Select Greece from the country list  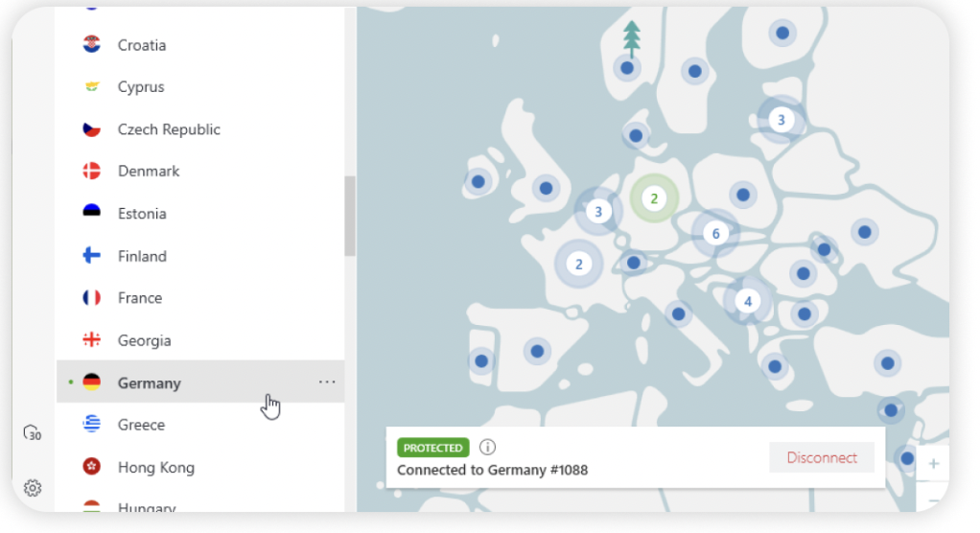[141, 425]
